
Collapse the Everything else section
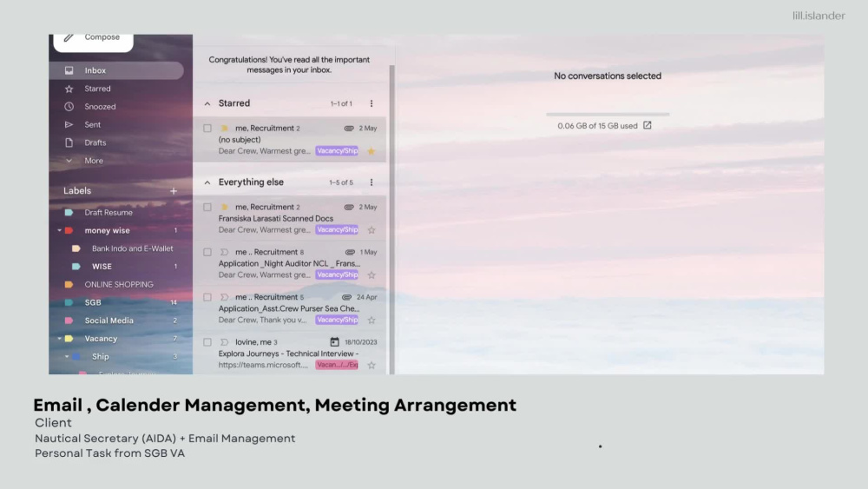click(207, 182)
